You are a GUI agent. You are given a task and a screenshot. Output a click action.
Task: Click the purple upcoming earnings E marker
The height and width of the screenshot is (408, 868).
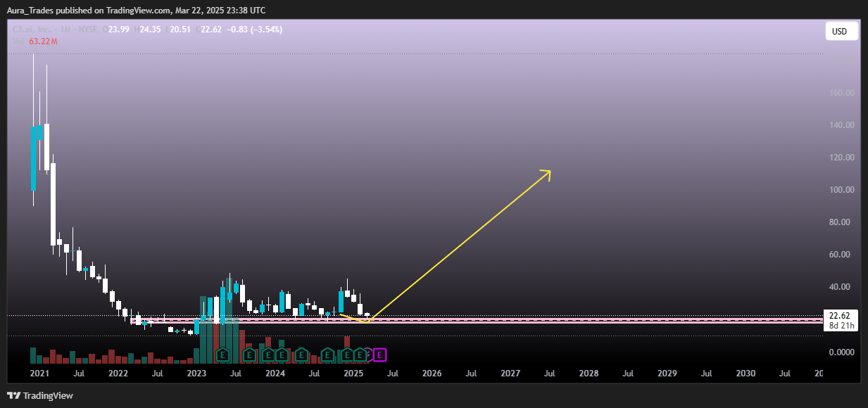[x=379, y=355]
